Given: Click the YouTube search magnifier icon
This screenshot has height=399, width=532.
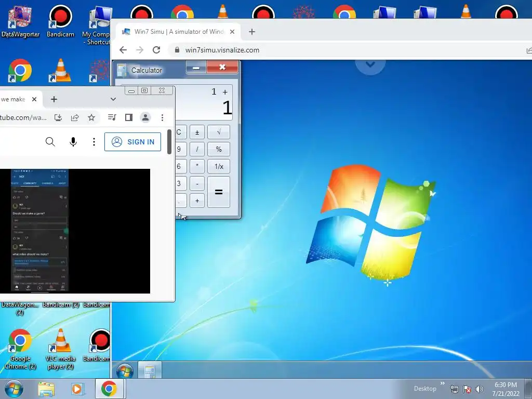Looking at the screenshot, I should pyautogui.click(x=50, y=142).
